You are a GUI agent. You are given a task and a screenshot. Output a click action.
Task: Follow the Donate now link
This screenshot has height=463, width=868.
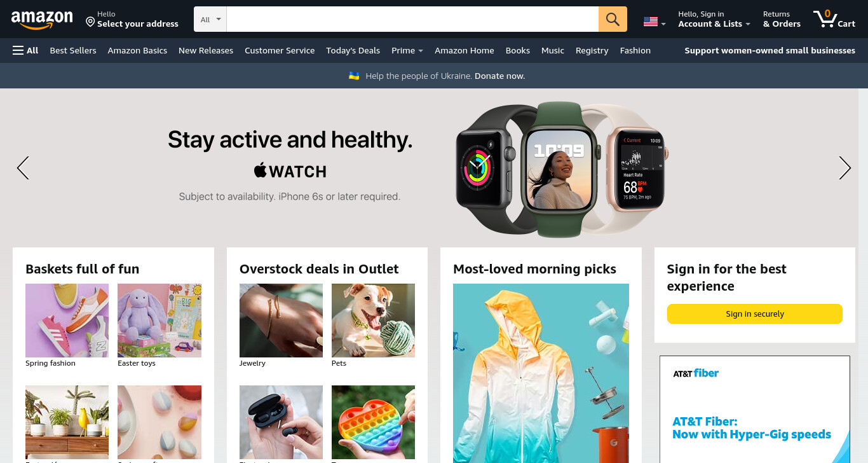coord(499,76)
